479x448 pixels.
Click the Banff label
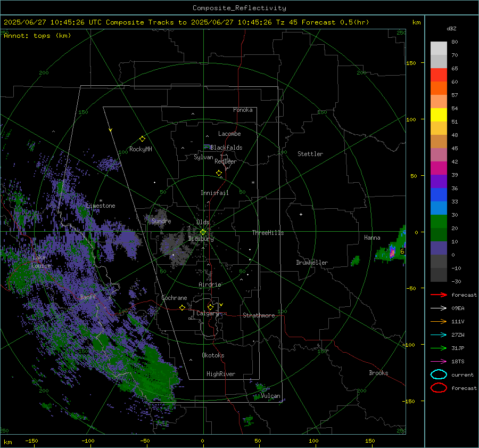click(x=88, y=297)
